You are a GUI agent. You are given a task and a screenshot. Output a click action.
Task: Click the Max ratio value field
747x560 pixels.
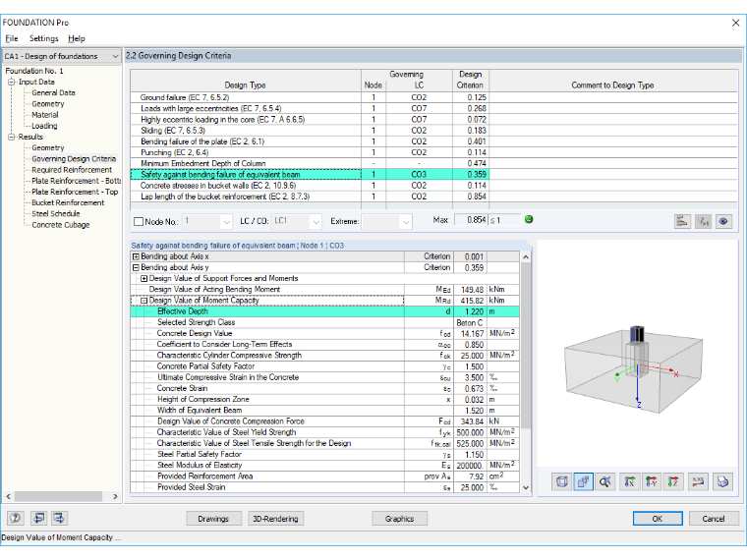tap(470, 220)
